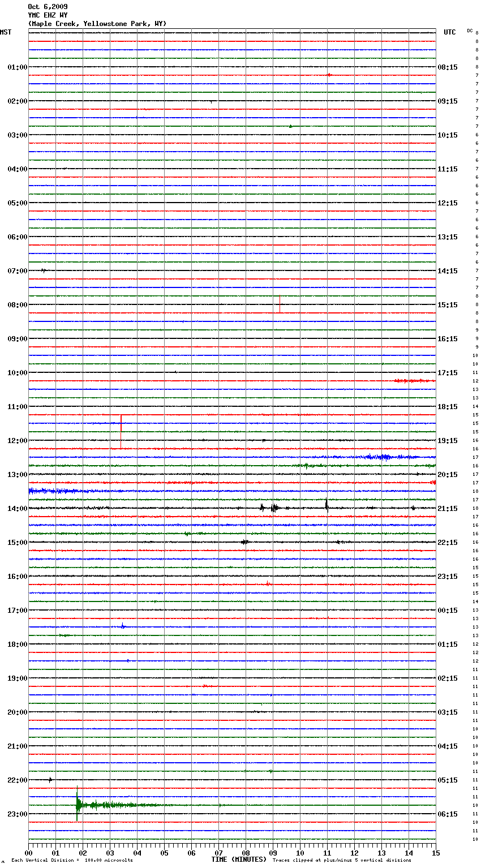481x868 pixels.
Task: Click the 'TIME (MINUTES)' axis title
Action: pyautogui.click(x=239, y=860)
